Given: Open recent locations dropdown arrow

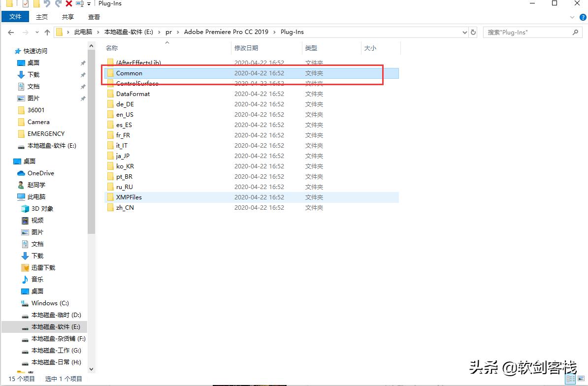Looking at the screenshot, I should pos(37,32).
